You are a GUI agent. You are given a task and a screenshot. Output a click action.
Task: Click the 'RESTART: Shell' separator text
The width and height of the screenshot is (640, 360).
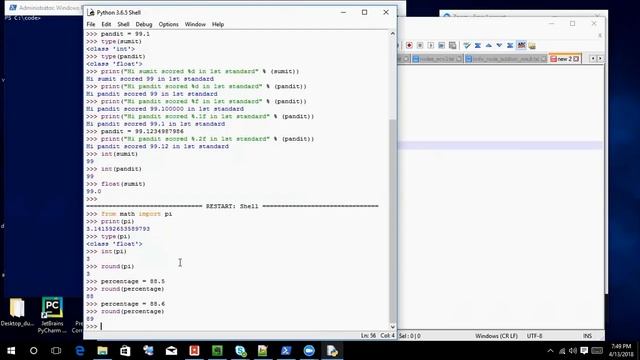click(x=232, y=207)
